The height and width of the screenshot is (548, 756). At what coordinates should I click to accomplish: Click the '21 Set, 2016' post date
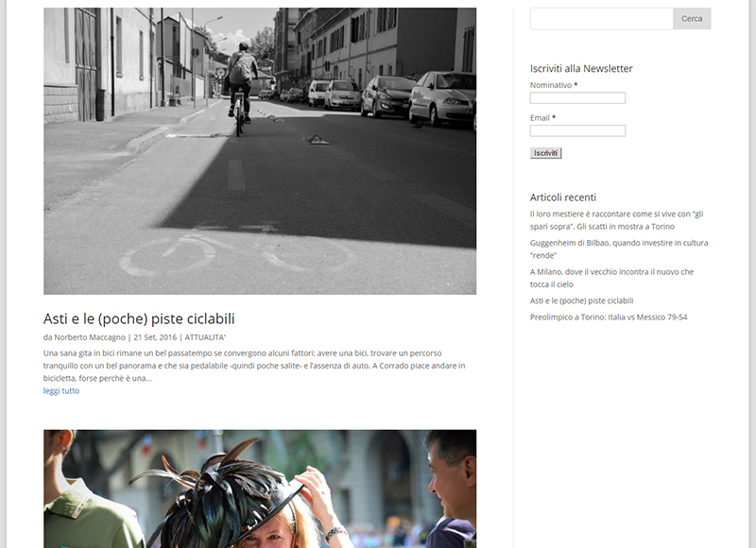pos(155,337)
